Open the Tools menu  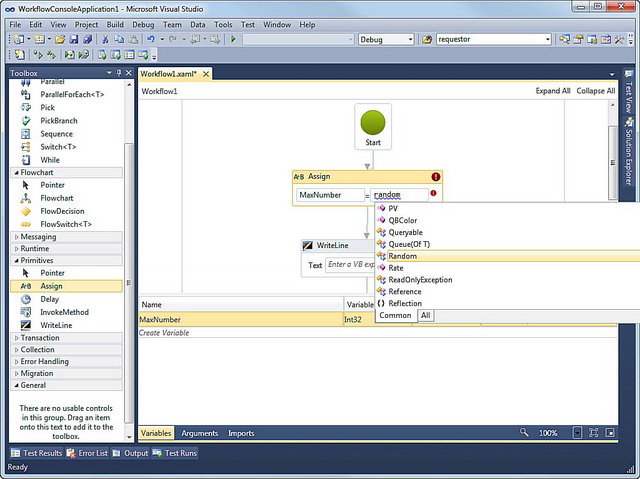click(x=223, y=25)
